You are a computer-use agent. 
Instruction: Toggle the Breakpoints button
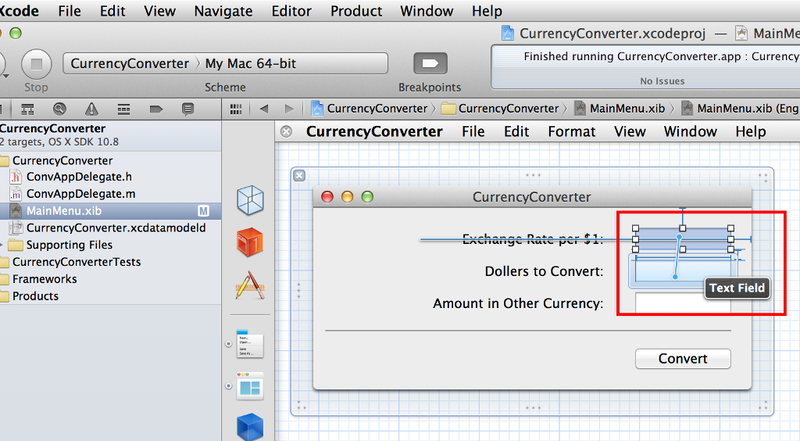tap(430, 64)
